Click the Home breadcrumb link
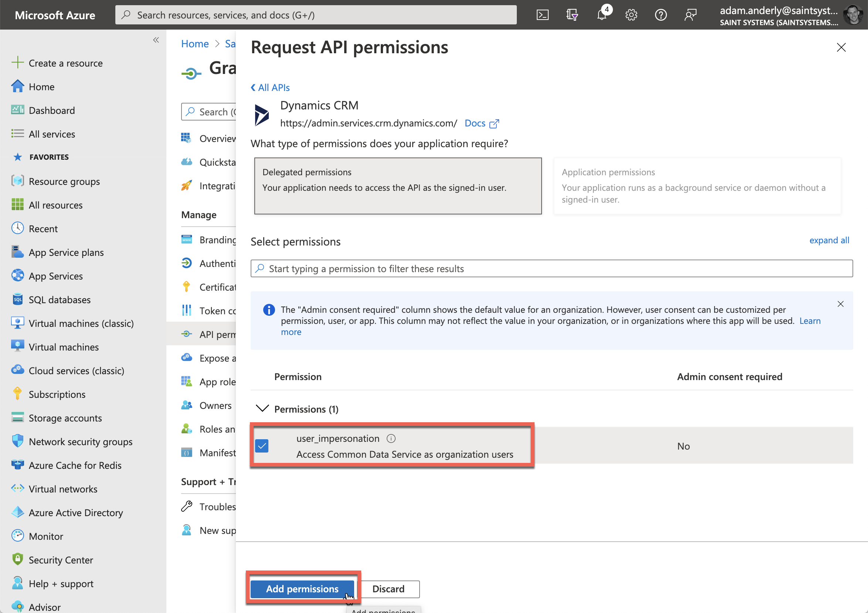The width and height of the screenshot is (868, 613). (x=195, y=44)
